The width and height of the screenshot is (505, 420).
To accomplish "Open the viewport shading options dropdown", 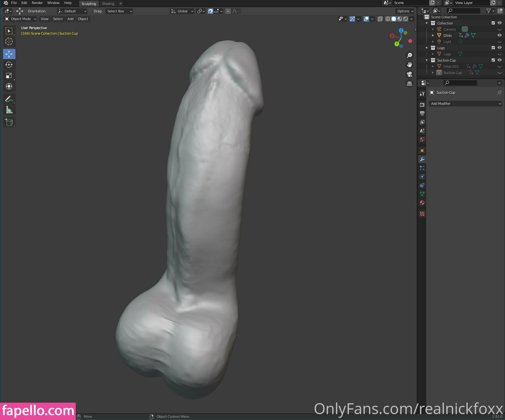I will click(411, 19).
